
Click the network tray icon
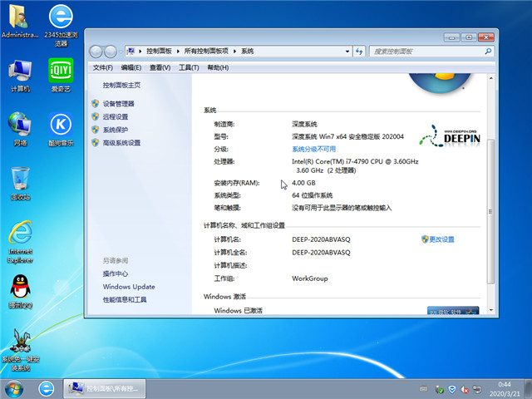pos(477,389)
